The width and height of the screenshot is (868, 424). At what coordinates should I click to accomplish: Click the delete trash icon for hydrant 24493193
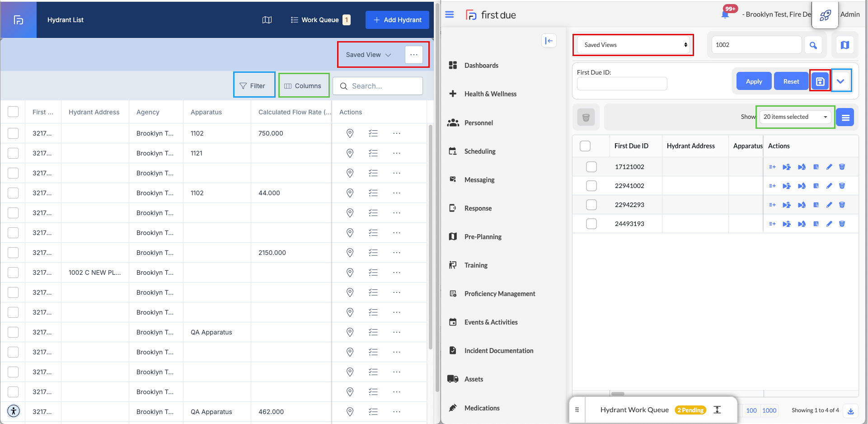pos(842,224)
